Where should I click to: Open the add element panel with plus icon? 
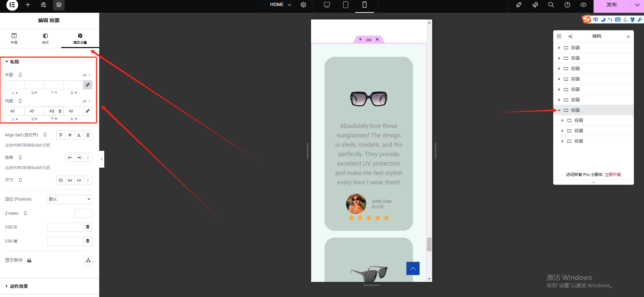[x=28, y=5]
